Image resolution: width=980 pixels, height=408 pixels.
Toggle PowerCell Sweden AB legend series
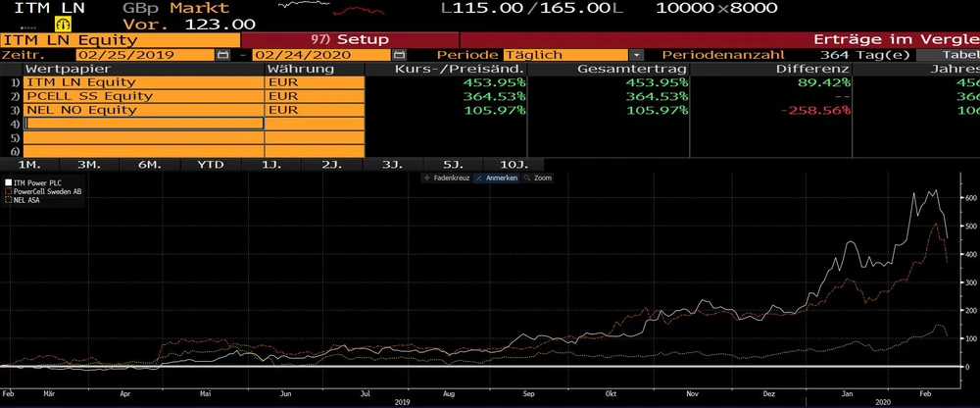click(45, 191)
